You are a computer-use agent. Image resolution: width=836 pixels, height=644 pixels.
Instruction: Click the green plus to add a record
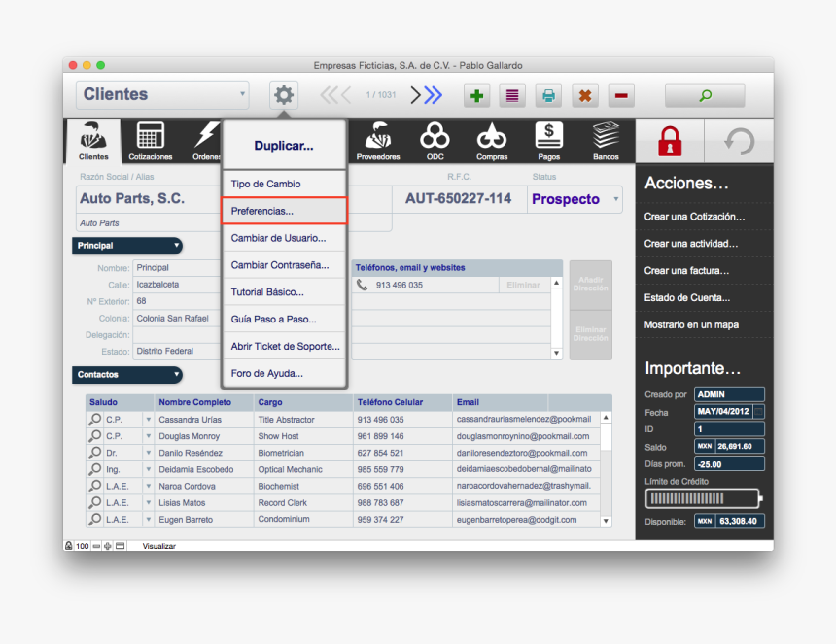coord(476,95)
